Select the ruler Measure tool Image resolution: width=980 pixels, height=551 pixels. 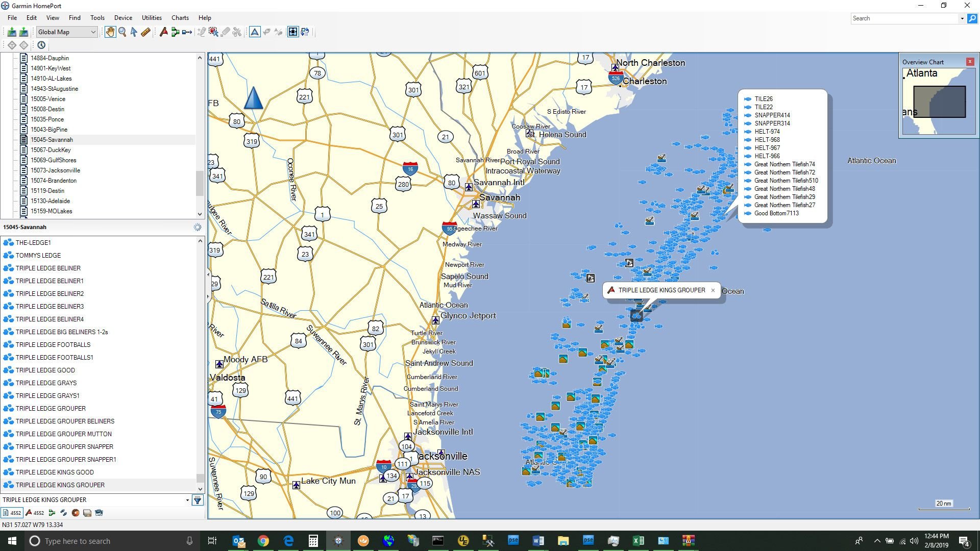(145, 32)
